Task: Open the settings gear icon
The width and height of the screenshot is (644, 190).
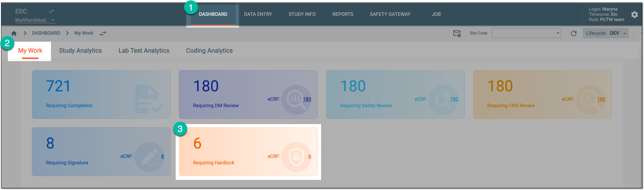Action: coord(634,14)
